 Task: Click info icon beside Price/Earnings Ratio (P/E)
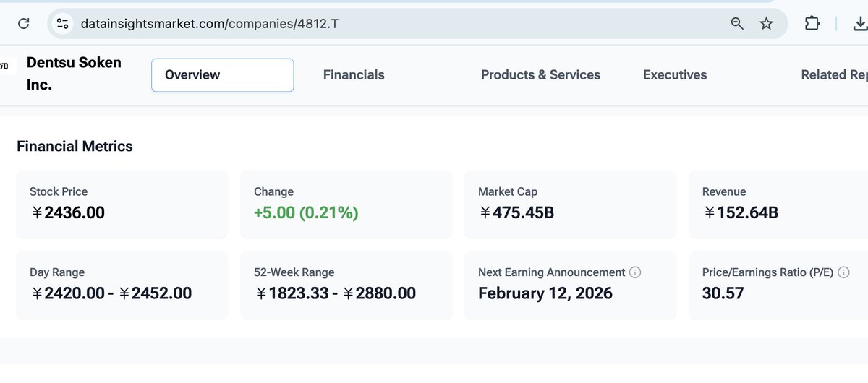(843, 272)
